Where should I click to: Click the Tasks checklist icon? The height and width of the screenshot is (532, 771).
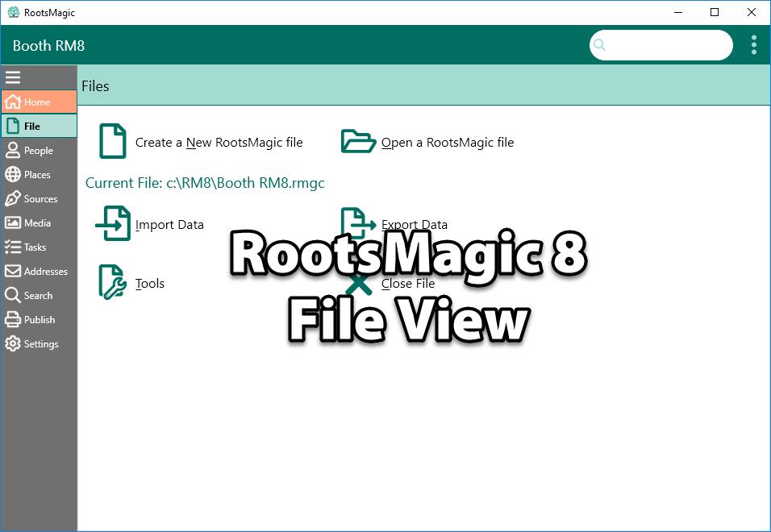(x=13, y=247)
